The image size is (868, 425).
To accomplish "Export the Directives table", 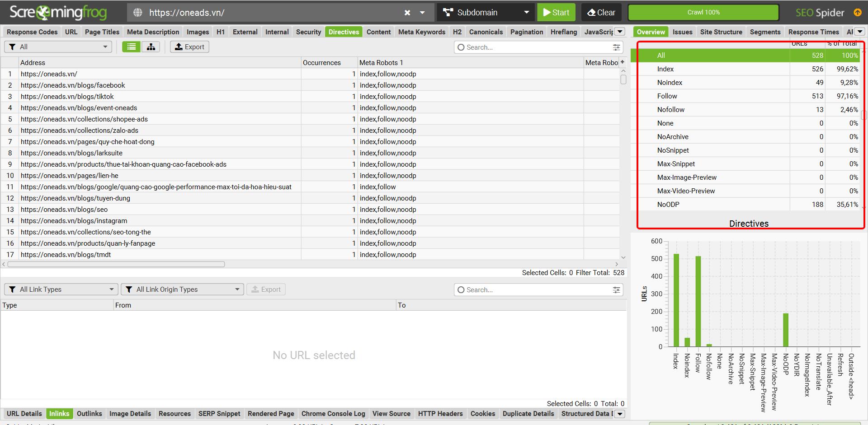I will (x=189, y=47).
